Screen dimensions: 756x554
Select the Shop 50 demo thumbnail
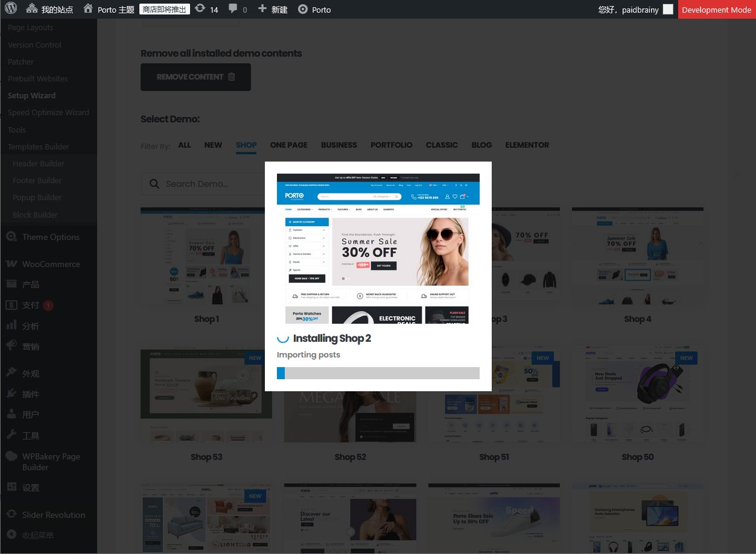click(638, 395)
